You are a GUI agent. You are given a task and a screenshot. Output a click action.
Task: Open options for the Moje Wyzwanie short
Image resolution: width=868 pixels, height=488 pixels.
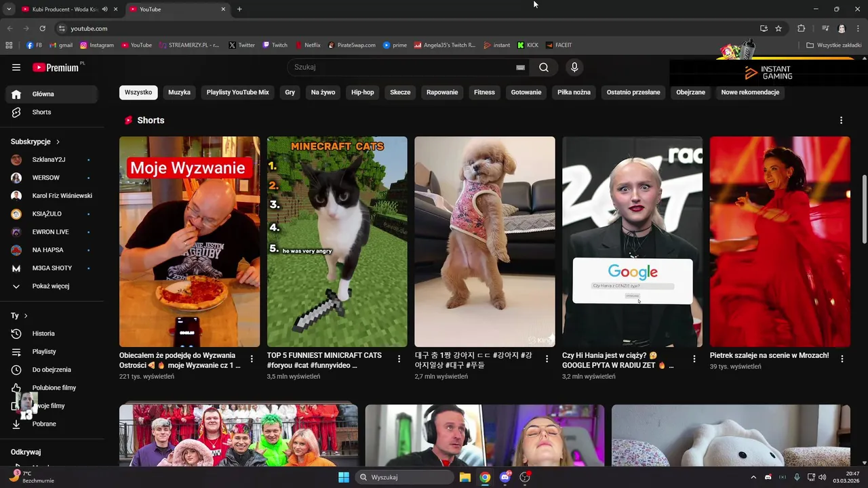pos(252,359)
